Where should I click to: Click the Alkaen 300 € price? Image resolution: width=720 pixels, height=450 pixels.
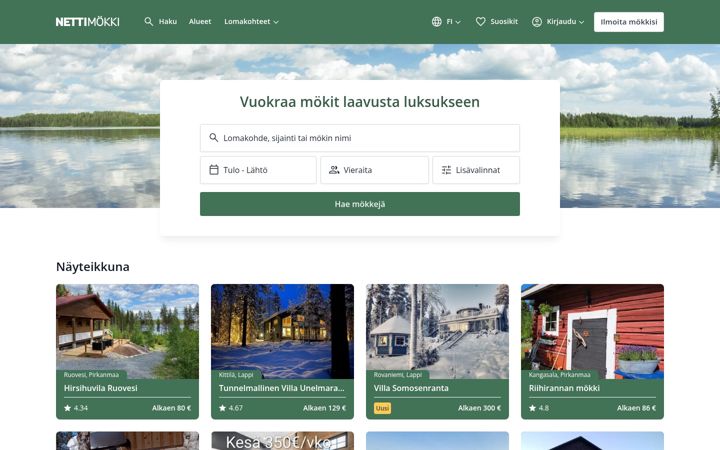pyautogui.click(x=479, y=408)
